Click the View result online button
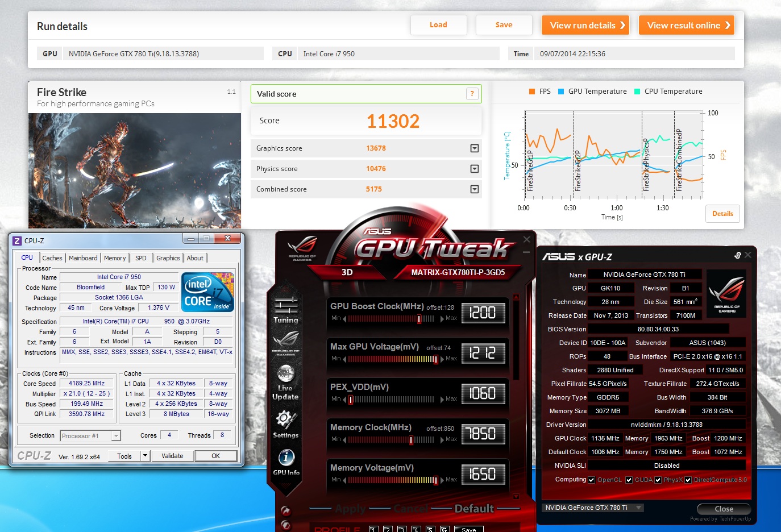781x532 pixels. pyautogui.click(x=686, y=25)
